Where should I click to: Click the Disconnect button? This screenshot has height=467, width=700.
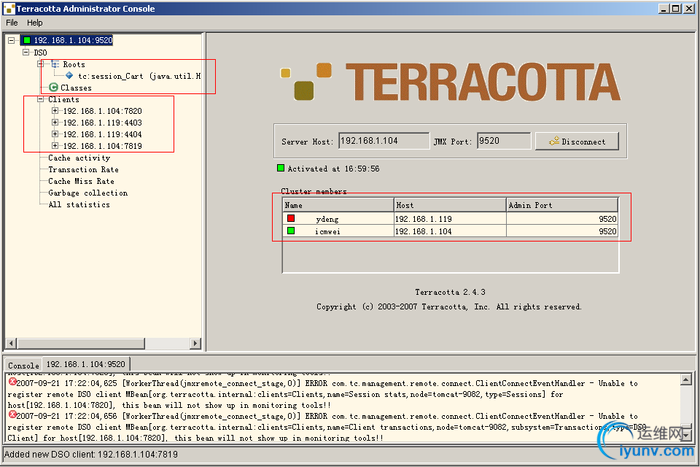coord(577,141)
